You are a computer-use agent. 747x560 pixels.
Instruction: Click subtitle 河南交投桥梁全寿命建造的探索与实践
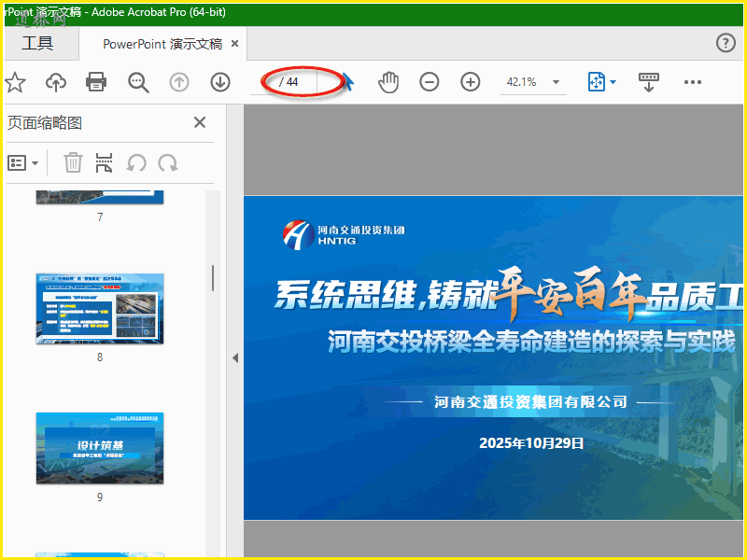(531, 341)
